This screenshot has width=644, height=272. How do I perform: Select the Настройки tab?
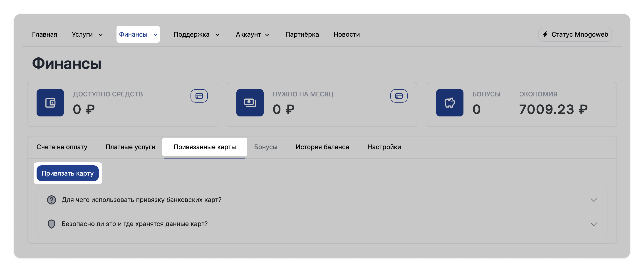(384, 147)
